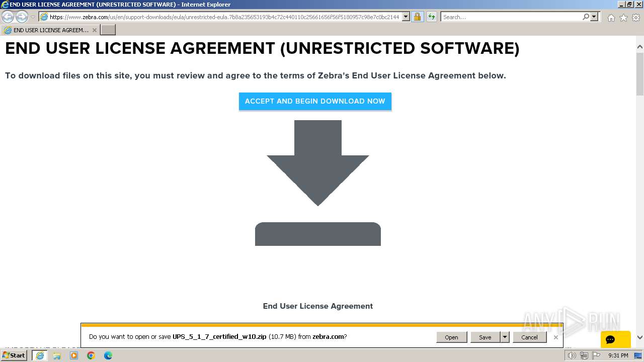Click the Refresh page icon
The height and width of the screenshot is (362, 644).
[x=432, y=17]
